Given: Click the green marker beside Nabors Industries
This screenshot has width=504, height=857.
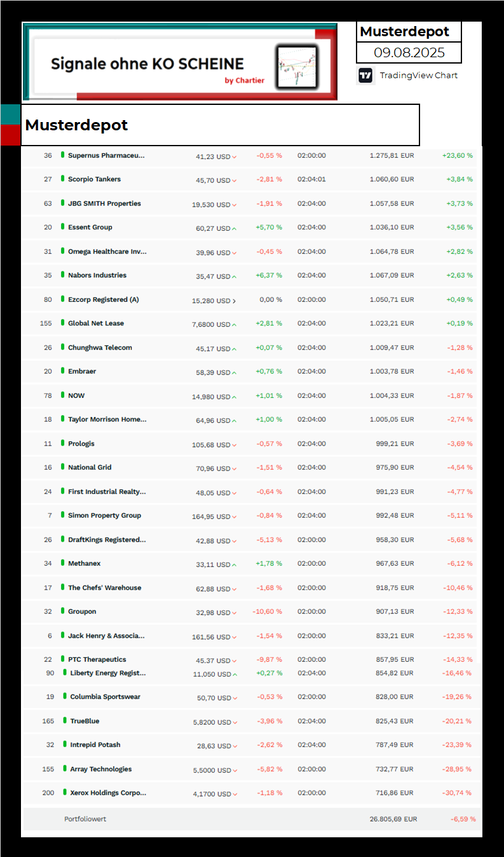Looking at the screenshot, I should click(x=62, y=275).
